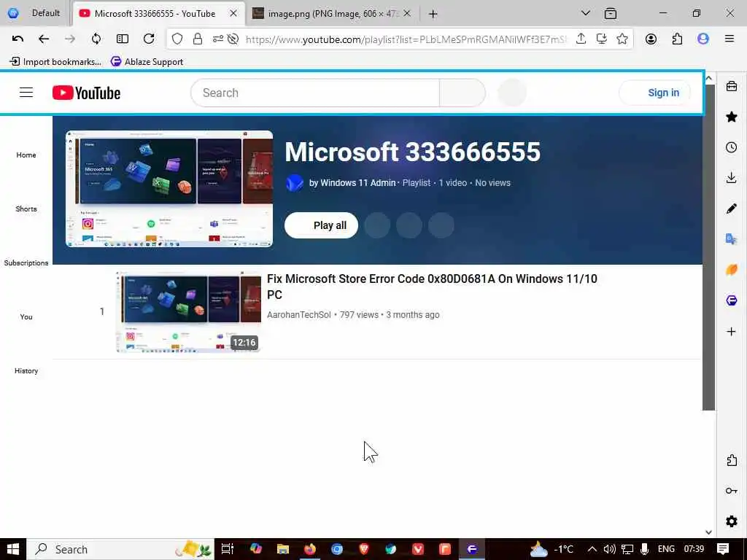Open add-ons puzzle icon at sidebar bottom
Viewport: 747px width, 560px height.
click(731, 460)
